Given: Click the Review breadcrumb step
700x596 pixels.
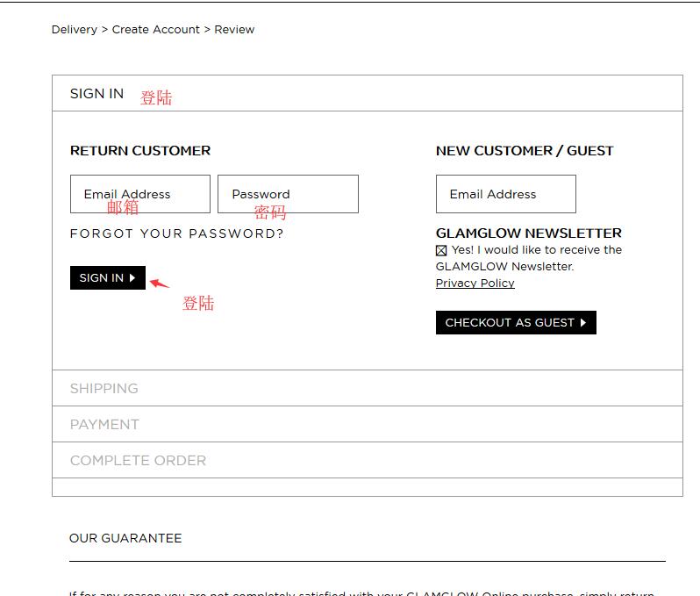Looking at the screenshot, I should point(234,30).
